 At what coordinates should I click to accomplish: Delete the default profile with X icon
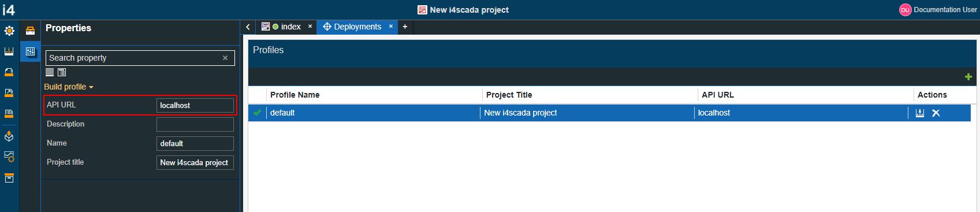936,113
